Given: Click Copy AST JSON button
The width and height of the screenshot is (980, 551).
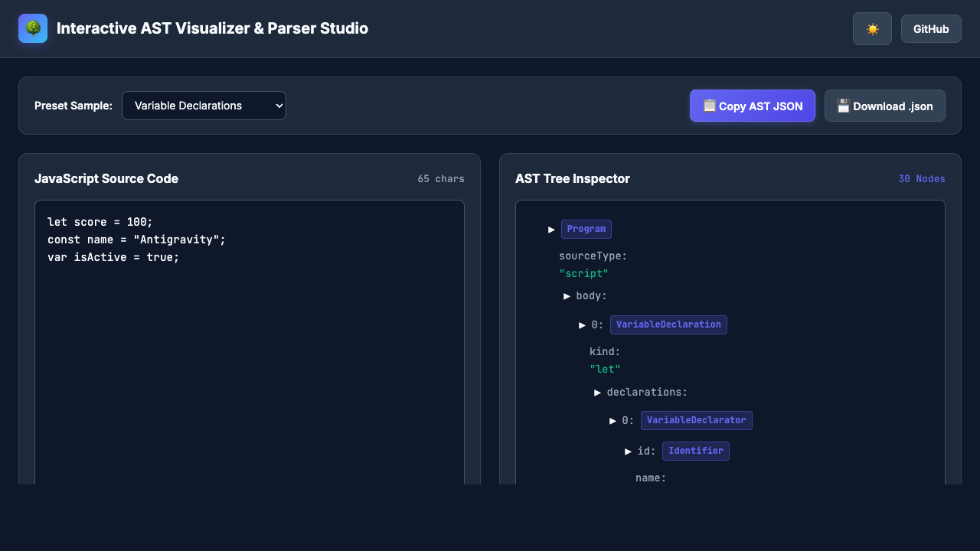Looking at the screenshot, I should (x=753, y=106).
